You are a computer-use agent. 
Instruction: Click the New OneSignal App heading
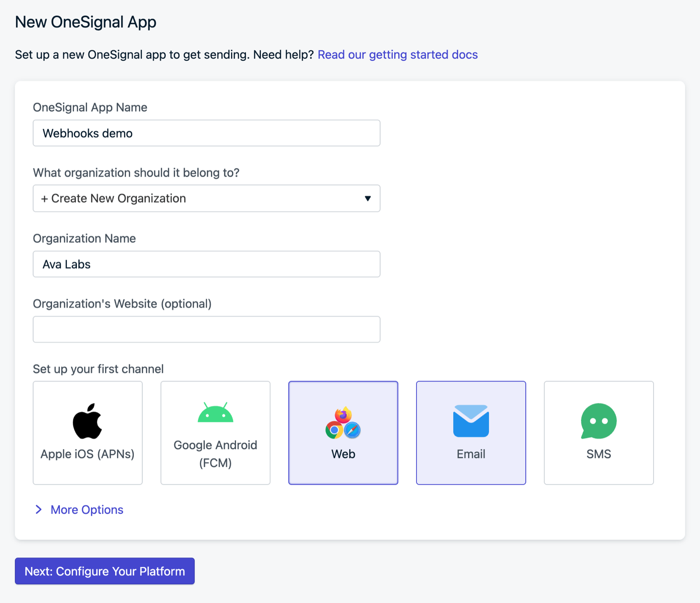[x=86, y=22]
